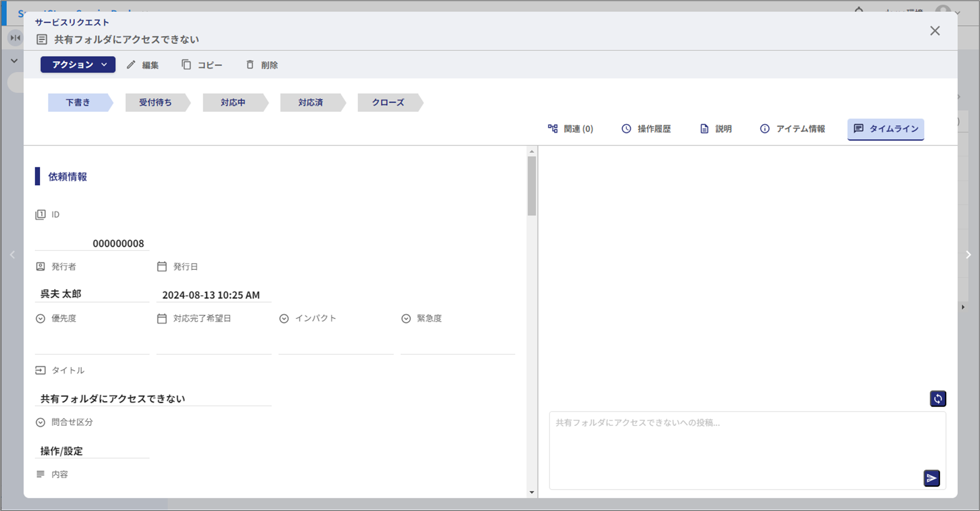
Task: Set status to 受付待ち
Action: point(156,103)
